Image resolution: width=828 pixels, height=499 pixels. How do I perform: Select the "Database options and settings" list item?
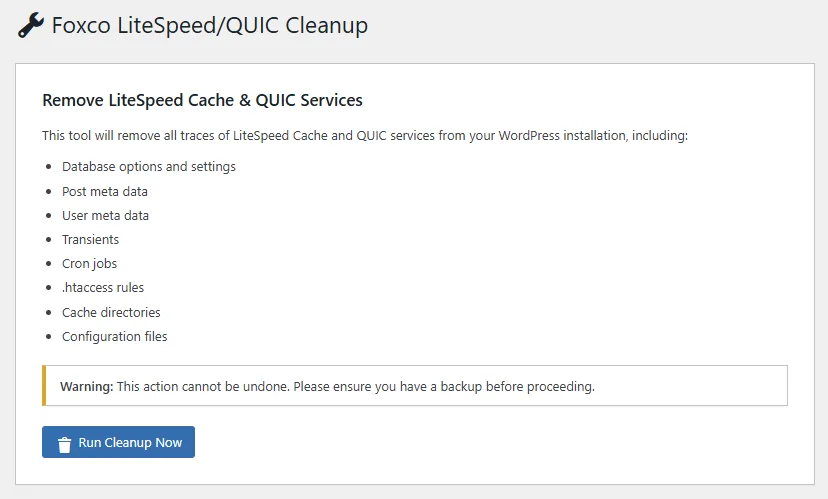149,167
